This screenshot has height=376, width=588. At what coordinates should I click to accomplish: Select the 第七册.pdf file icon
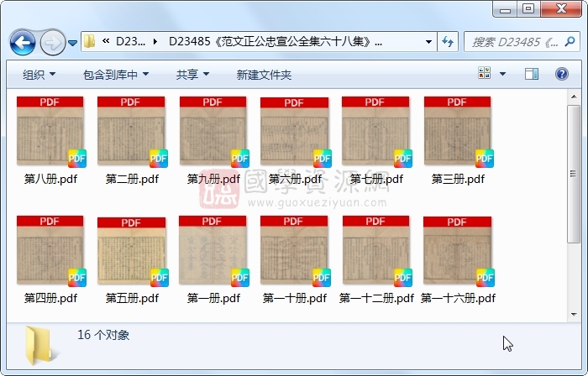(x=376, y=132)
